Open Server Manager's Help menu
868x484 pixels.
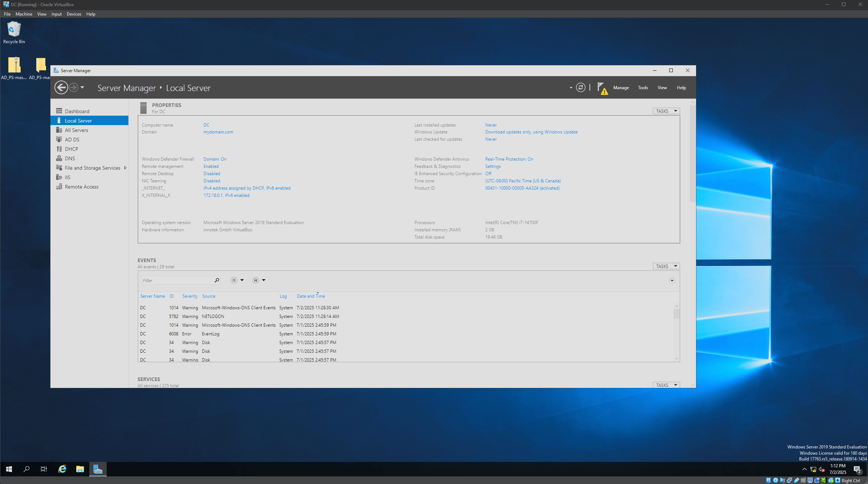pos(681,88)
